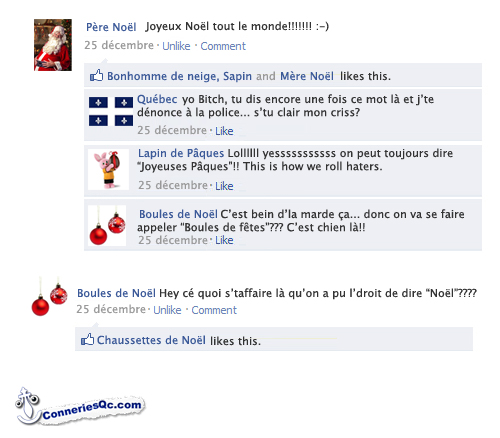Open Père Noël's Santa profile picture

[x=53, y=45]
